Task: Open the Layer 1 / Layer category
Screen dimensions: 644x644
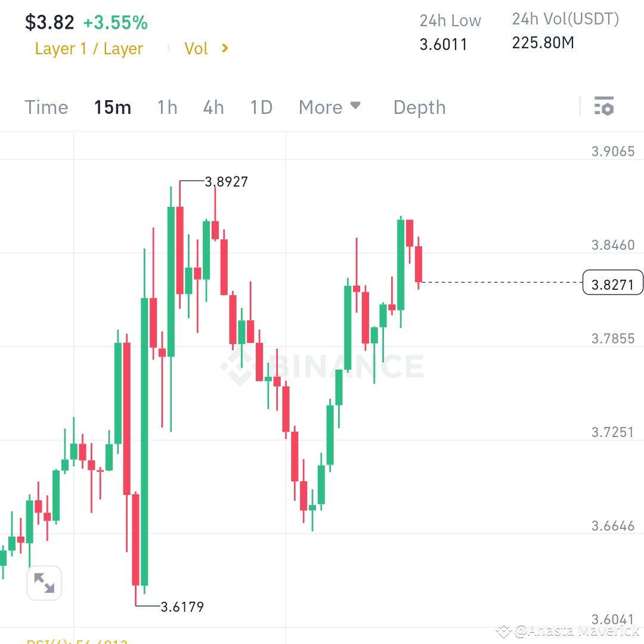Action: pos(88,49)
